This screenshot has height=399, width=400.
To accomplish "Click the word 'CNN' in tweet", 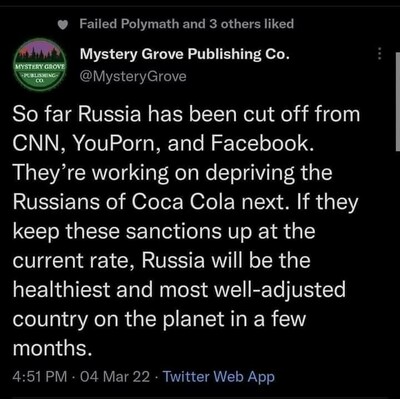I will (x=38, y=143).
